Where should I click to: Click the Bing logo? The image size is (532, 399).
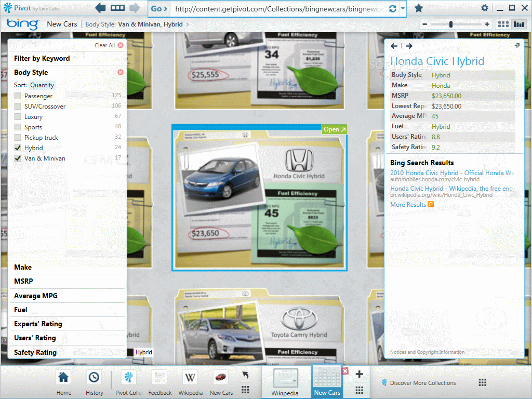(22, 24)
